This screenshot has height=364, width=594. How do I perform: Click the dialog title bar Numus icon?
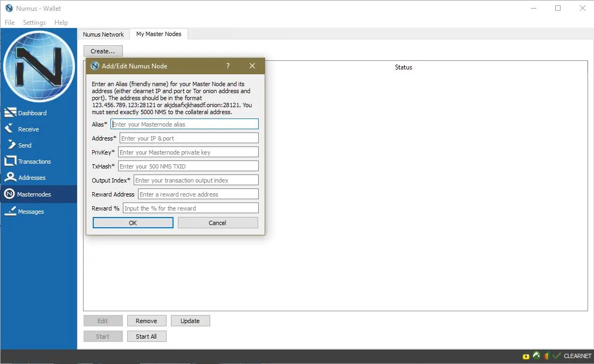(95, 66)
